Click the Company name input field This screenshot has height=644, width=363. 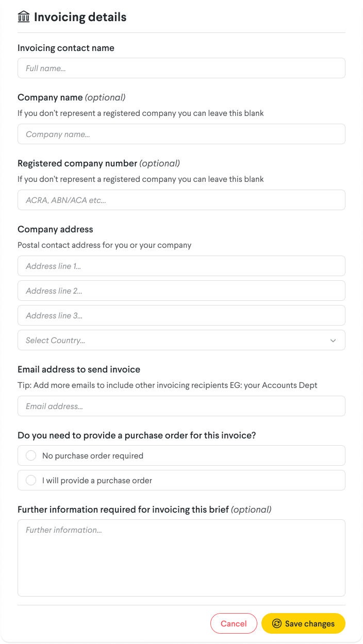[181, 134]
